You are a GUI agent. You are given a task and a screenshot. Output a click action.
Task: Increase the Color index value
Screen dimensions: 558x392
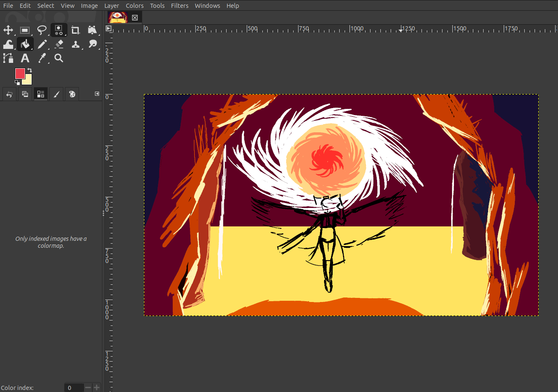click(x=97, y=387)
